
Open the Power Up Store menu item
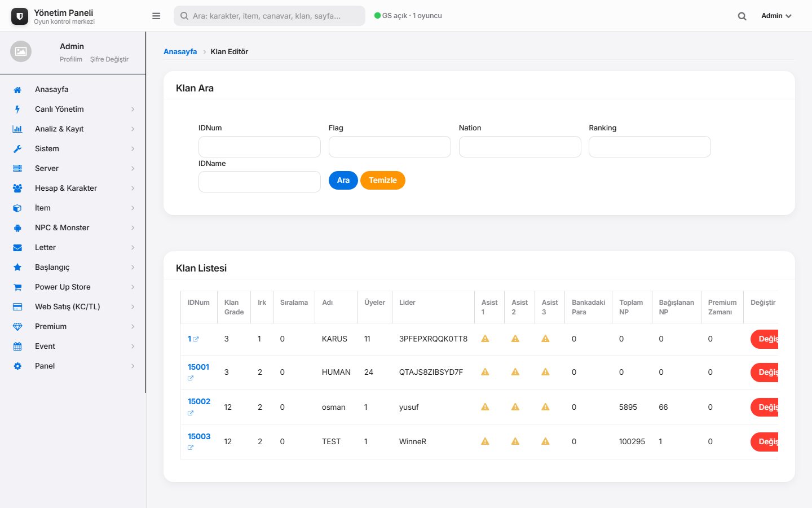coord(73,287)
